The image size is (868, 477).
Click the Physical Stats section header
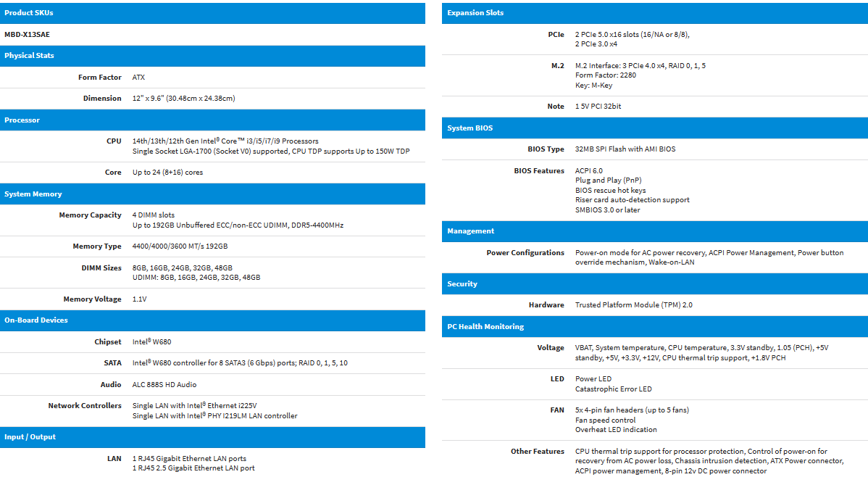tap(212, 55)
